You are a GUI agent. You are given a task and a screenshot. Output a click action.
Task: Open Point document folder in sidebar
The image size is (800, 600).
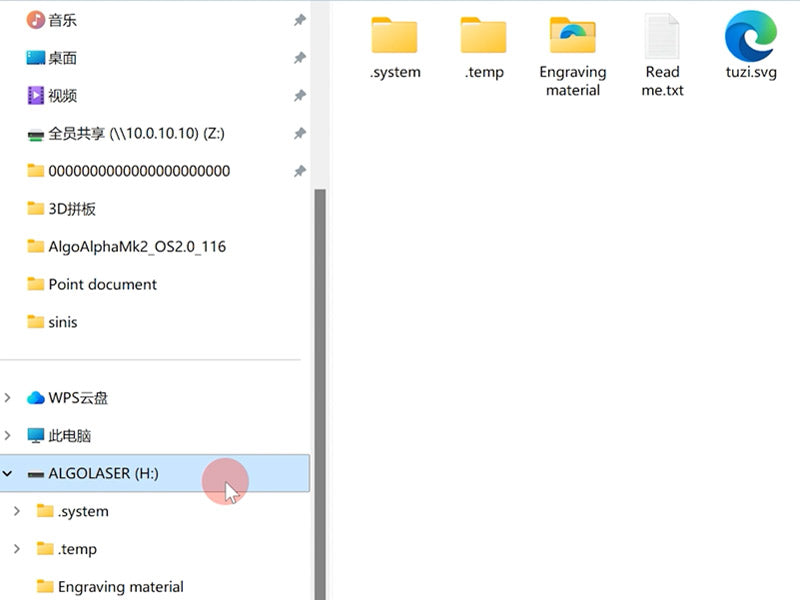[x=102, y=284]
